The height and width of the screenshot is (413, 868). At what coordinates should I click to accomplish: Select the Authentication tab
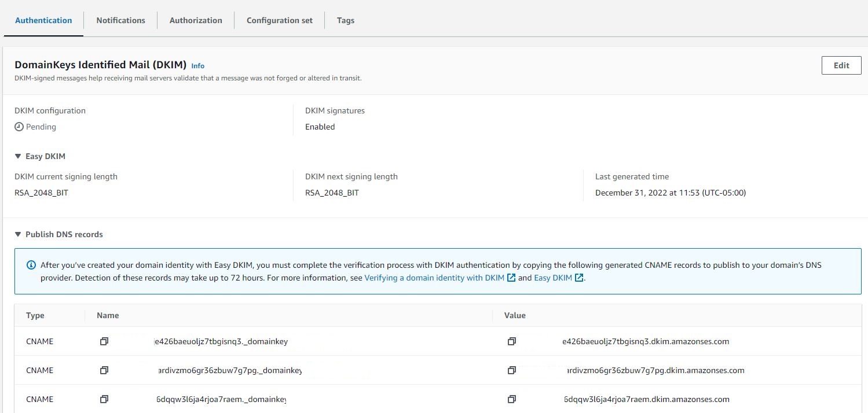[43, 20]
